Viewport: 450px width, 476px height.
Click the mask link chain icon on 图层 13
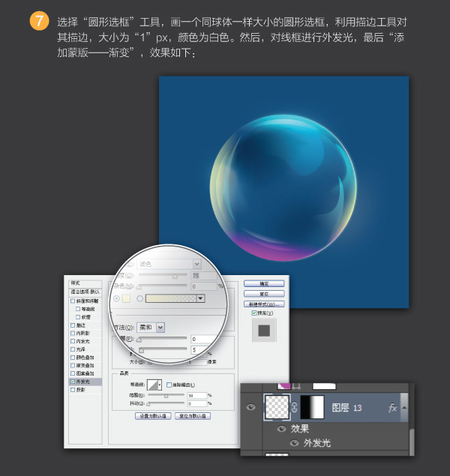coord(293,408)
